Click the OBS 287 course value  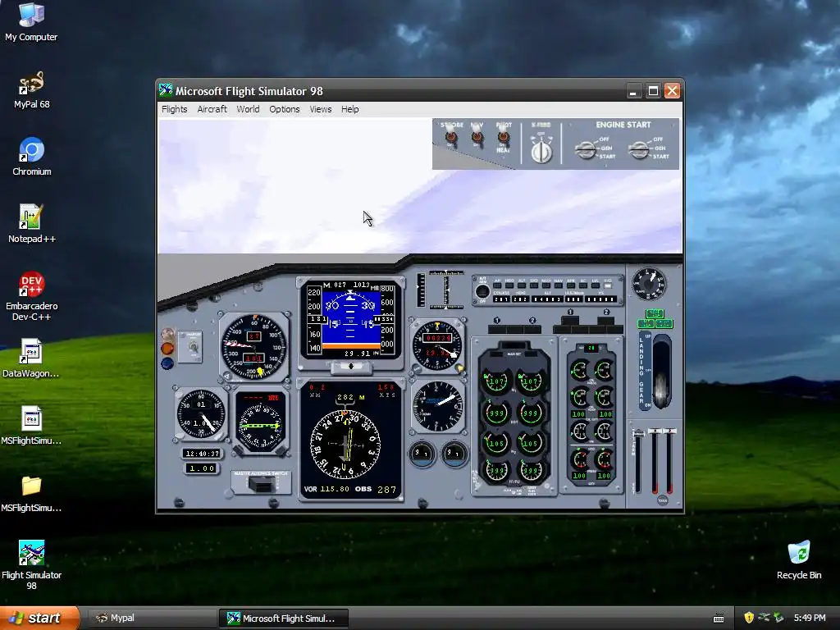tap(387, 490)
